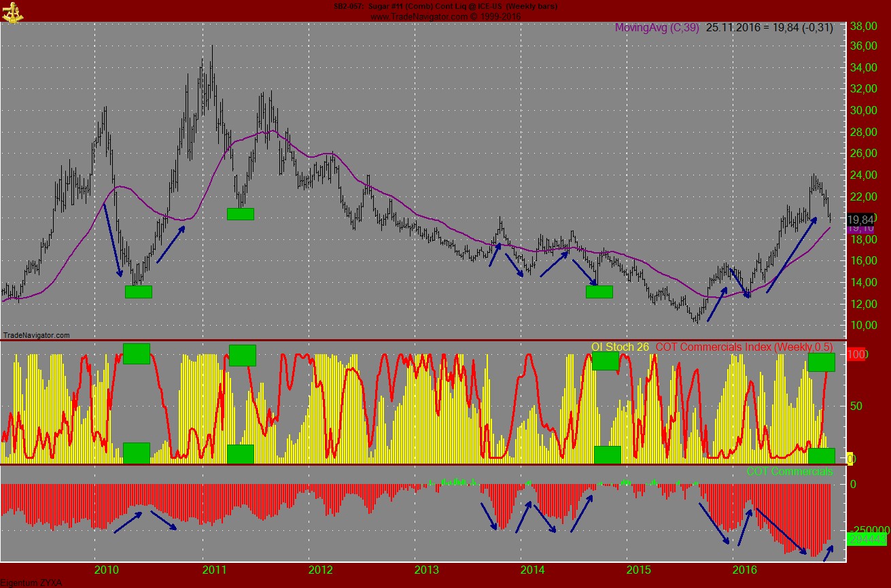Click the green box atop the OI Stoch panel

[x=137, y=353]
